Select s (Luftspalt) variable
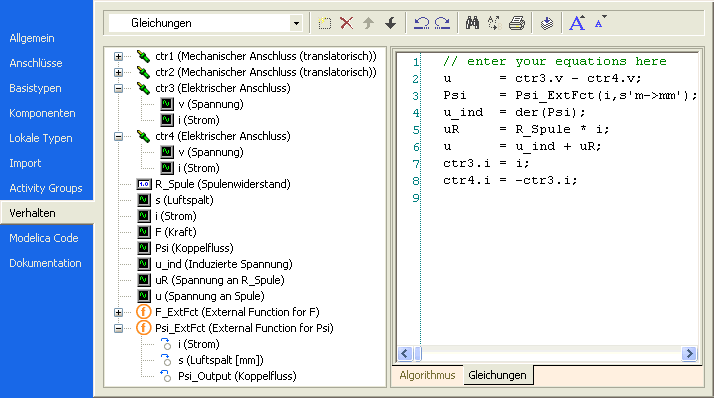The height and width of the screenshot is (398, 714). click(x=184, y=200)
